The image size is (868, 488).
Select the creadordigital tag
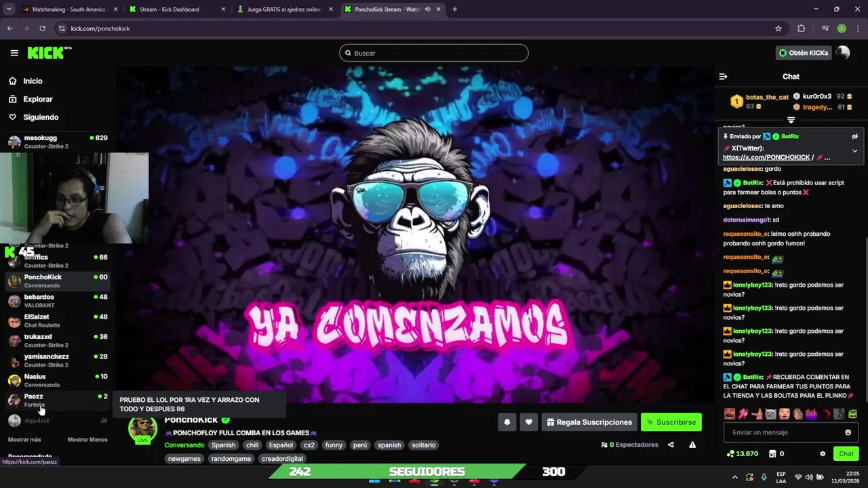click(282, 459)
